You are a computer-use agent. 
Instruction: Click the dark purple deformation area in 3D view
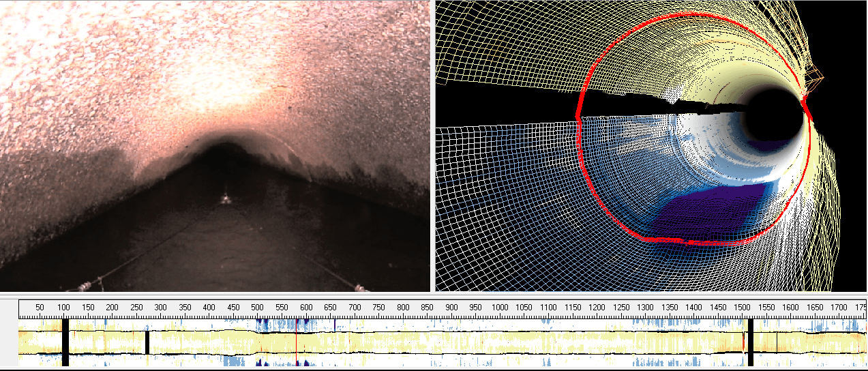coord(709,211)
